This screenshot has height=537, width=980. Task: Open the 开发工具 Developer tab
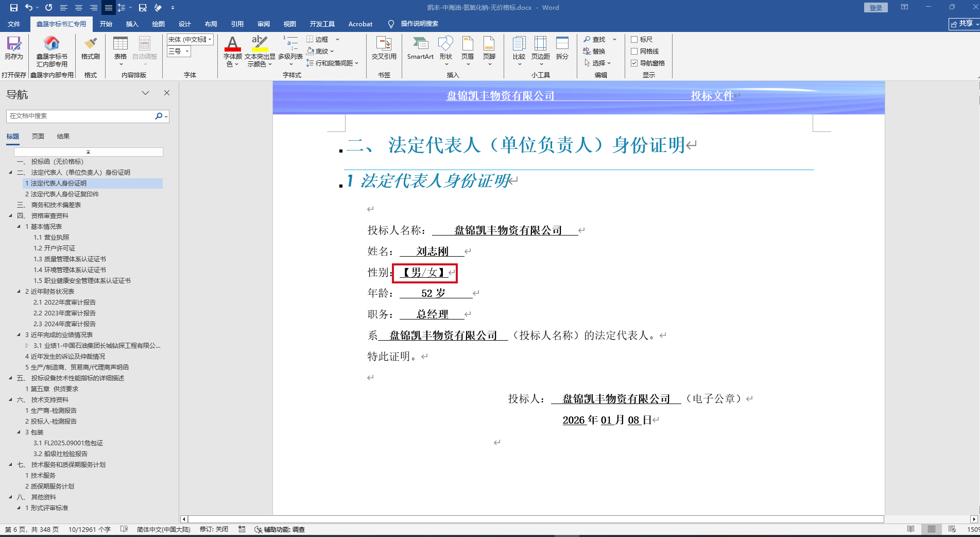click(x=322, y=24)
